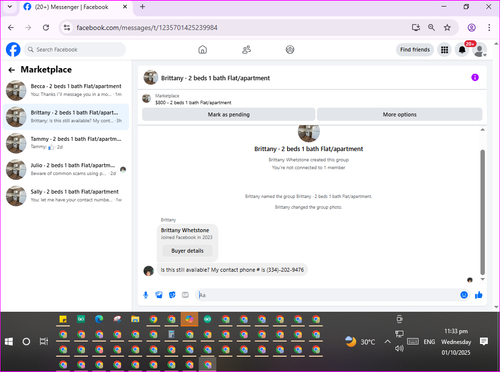This screenshot has width=500, height=372.
Task: Open Chrome three-dot menu
Action: (489, 28)
